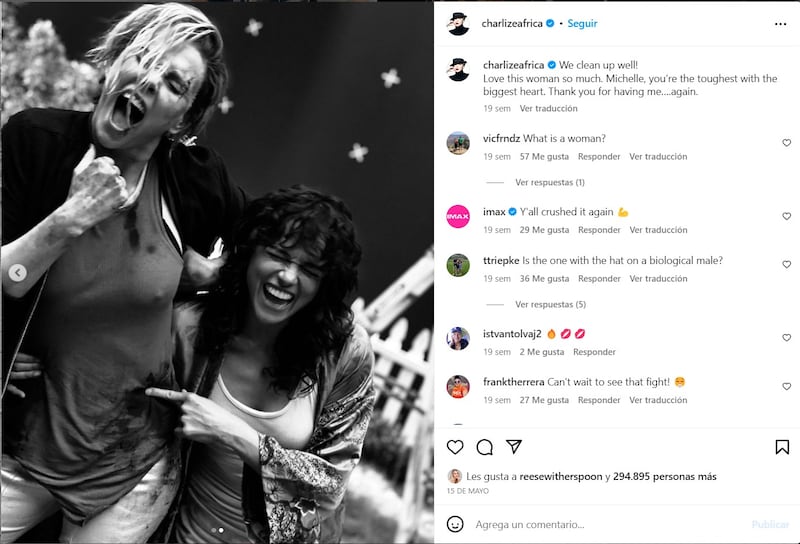This screenshot has width=800, height=544.
Task: Open the three-dot more options menu
Action: click(x=780, y=24)
